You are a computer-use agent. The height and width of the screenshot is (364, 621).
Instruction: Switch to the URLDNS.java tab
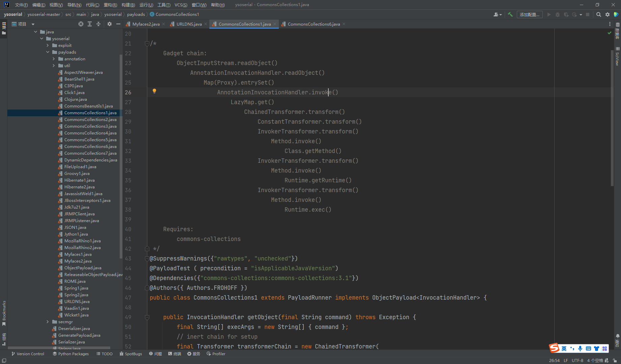pyautogui.click(x=189, y=24)
